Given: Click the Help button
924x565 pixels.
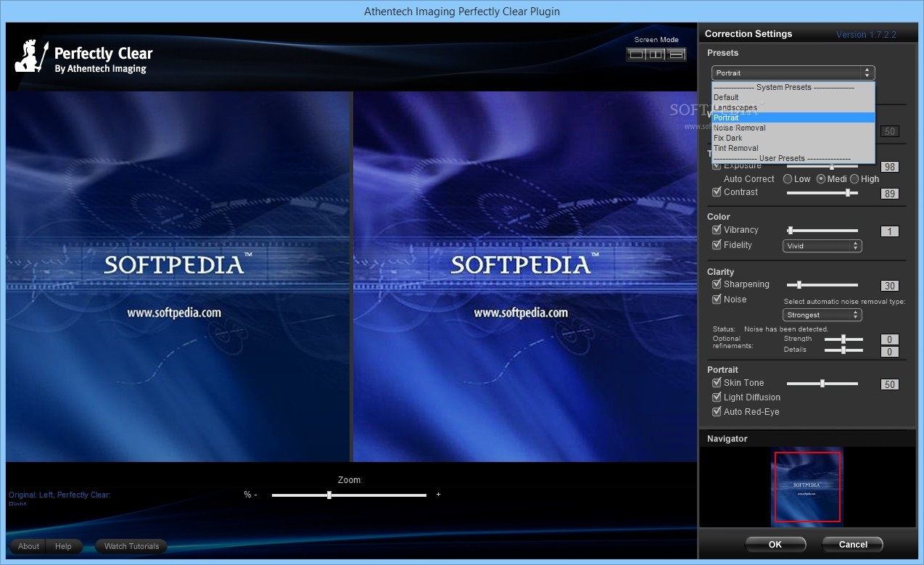Looking at the screenshot, I should click(63, 546).
